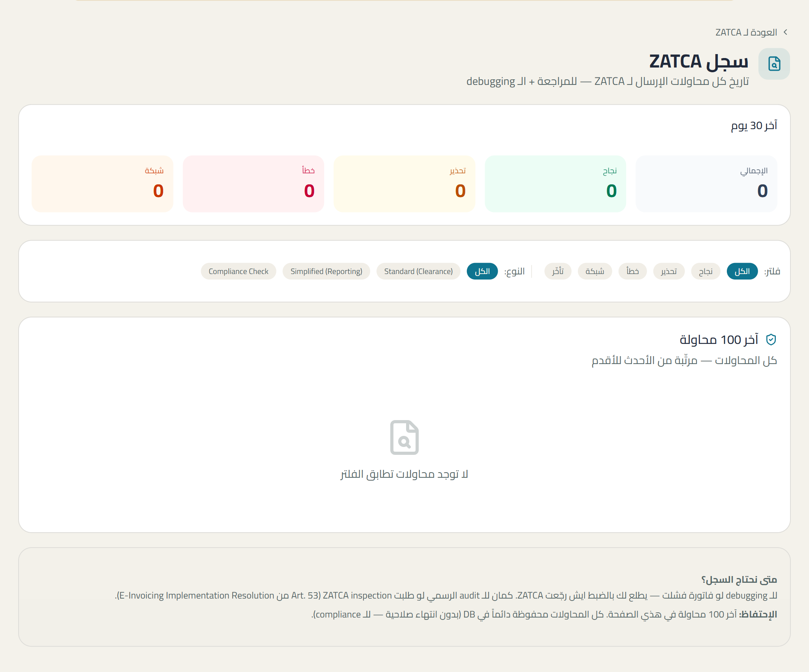Filter attempts by تأخّر status

pos(558,271)
